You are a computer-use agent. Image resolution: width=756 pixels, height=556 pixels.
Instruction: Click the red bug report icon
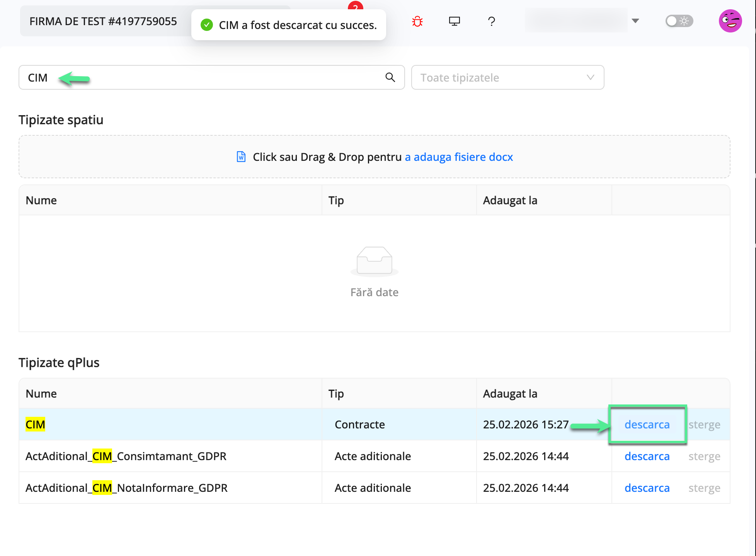(x=417, y=21)
